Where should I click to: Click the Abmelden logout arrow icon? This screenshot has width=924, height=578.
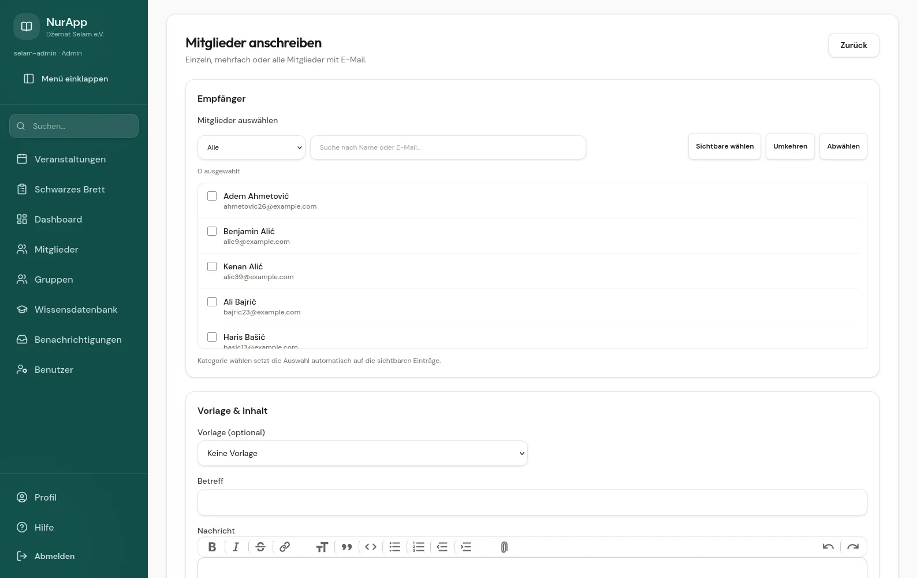coord(22,556)
